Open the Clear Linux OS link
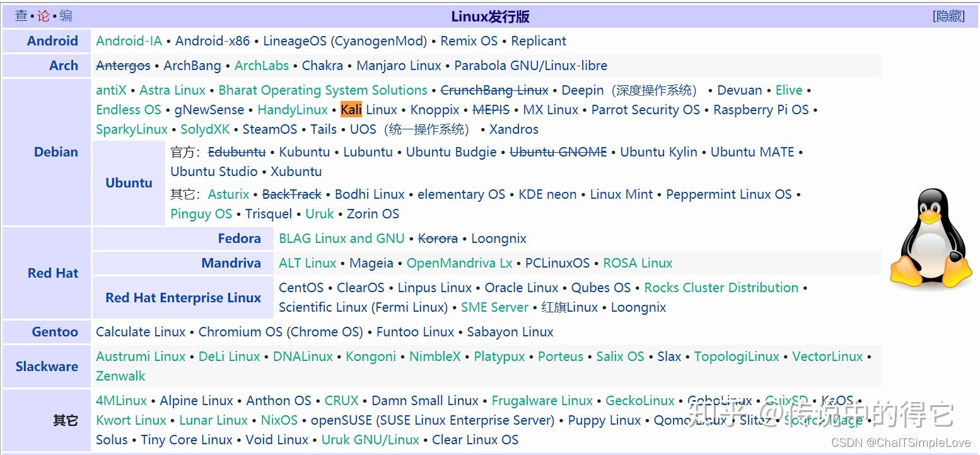The width and height of the screenshot is (980, 455). point(475,440)
